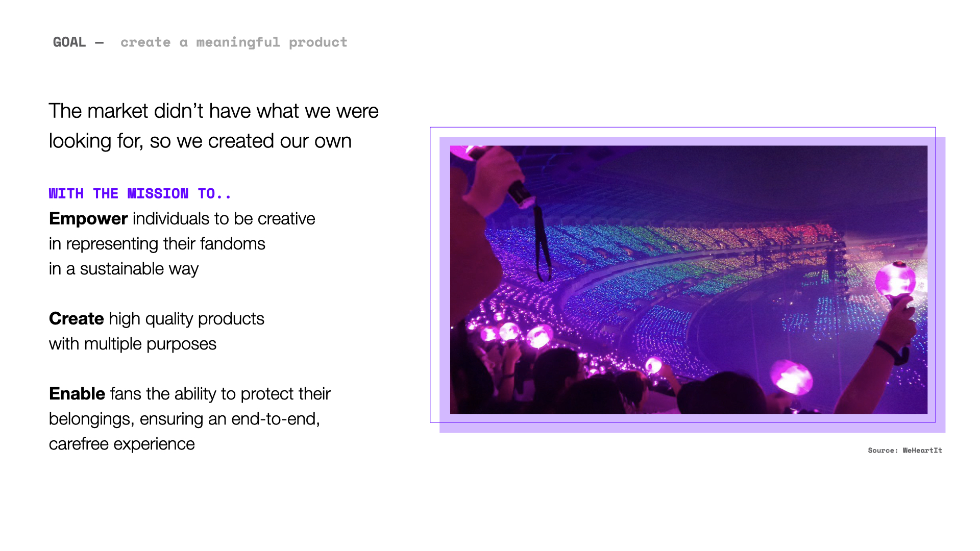Click the text 'in a sustainable way'
980x551 pixels.
pyautogui.click(x=124, y=269)
